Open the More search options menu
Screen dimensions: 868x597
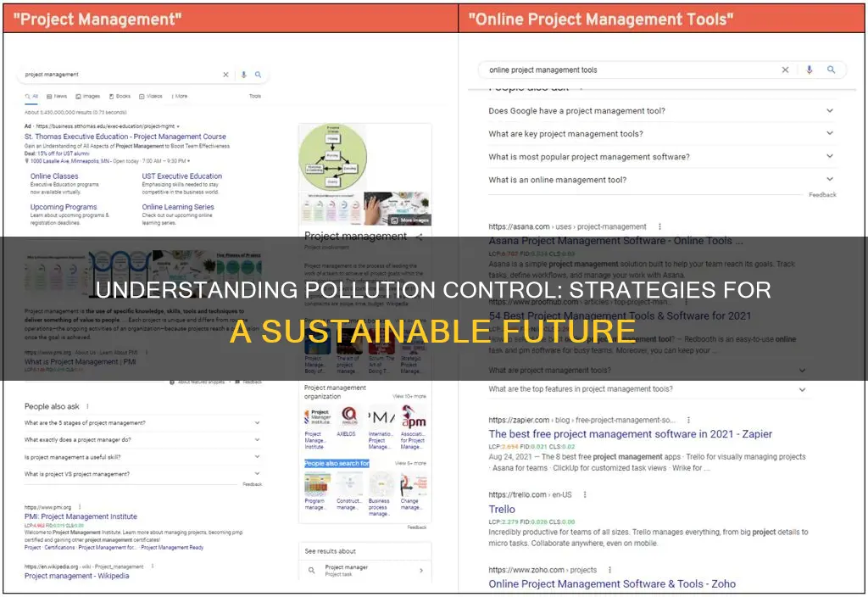click(x=180, y=97)
